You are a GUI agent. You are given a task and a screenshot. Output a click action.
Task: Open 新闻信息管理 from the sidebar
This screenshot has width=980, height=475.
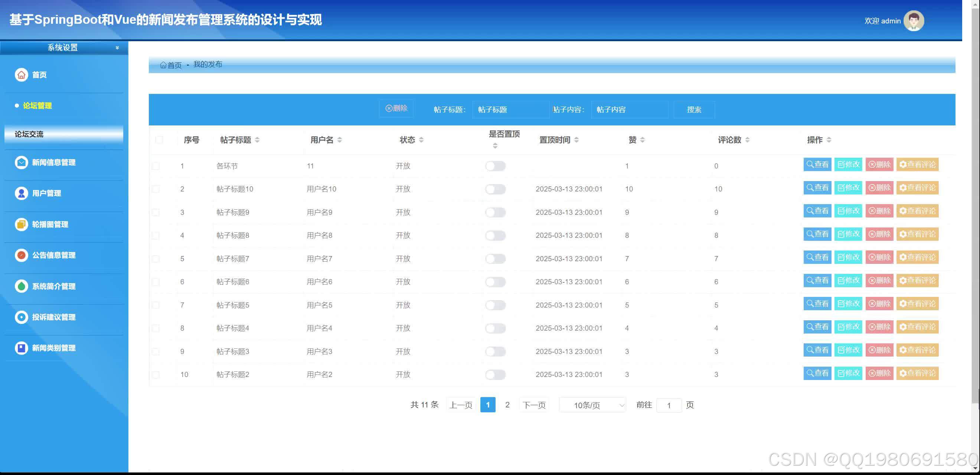(x=54, y=163)
